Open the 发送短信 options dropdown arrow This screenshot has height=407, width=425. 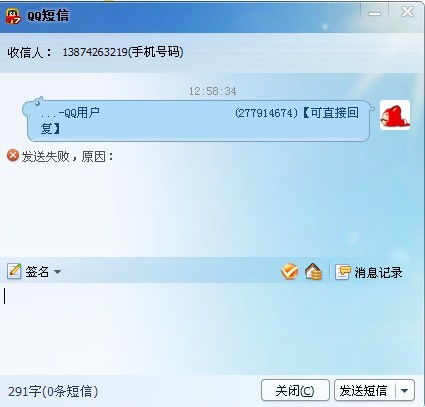(405, 390)
